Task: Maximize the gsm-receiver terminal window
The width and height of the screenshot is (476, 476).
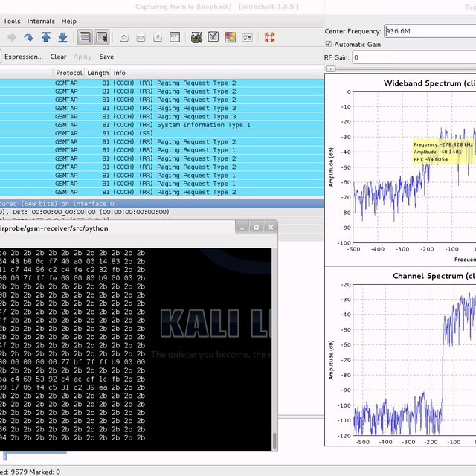Action: (257, 228)
